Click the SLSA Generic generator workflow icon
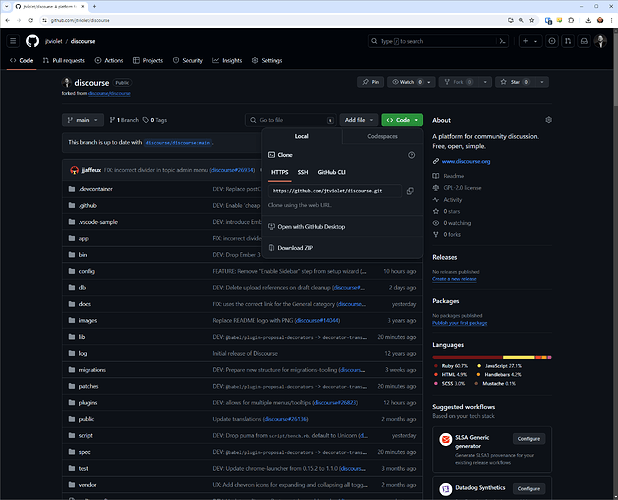Viewport: 618px width, 500px height. click(446, 439)
